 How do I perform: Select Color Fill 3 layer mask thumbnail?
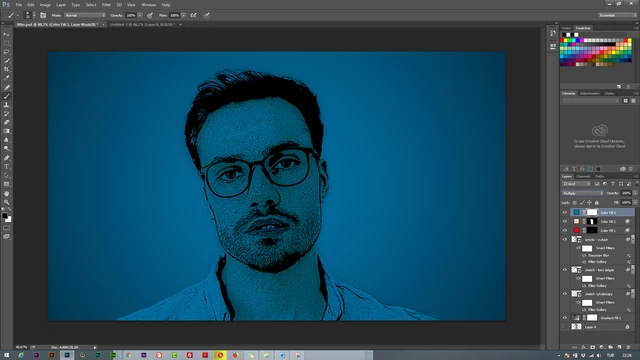click(x=592, y=212)
